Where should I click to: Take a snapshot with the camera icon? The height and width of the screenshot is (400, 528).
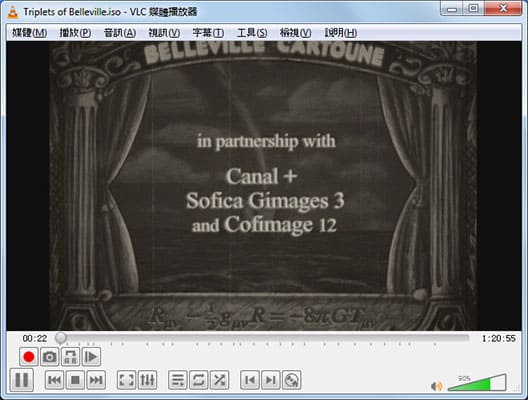[x=50, y=357]
